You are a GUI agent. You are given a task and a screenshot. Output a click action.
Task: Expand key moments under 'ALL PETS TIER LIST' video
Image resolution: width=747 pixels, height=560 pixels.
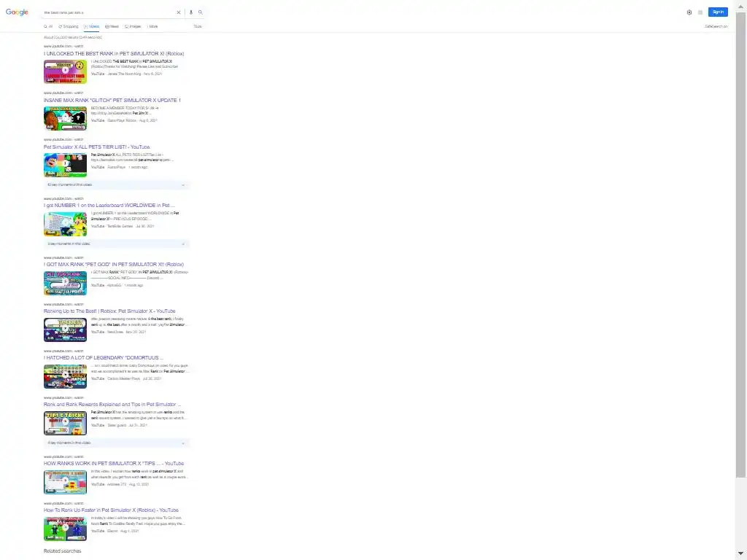[117, 184]
